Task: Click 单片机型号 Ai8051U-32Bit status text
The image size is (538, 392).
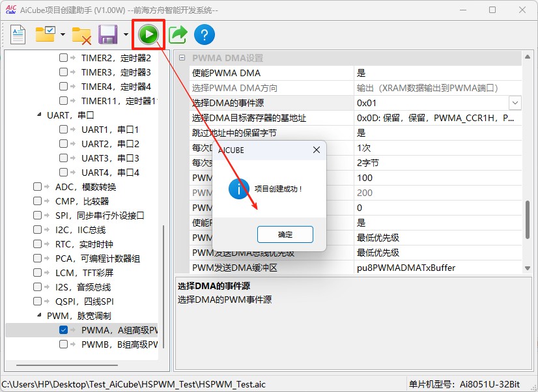Action: pos(464,384)
